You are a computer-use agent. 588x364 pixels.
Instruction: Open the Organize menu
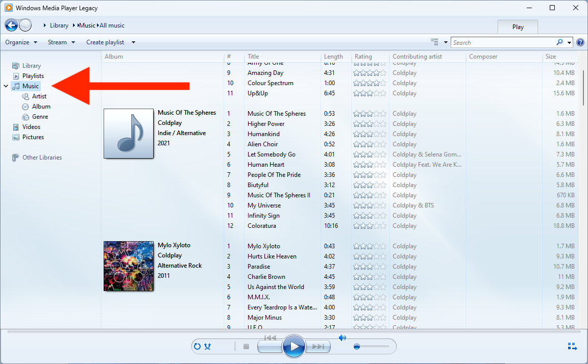[21, 42]
